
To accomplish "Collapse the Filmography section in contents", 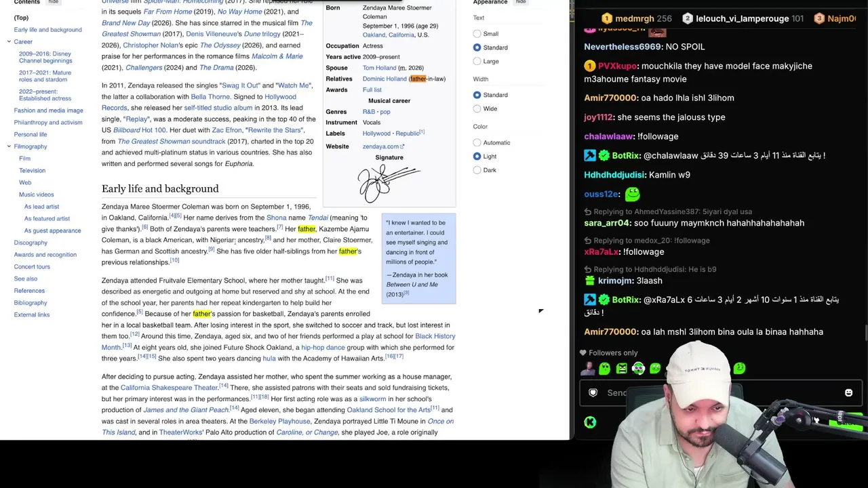I will coord(9,146).
